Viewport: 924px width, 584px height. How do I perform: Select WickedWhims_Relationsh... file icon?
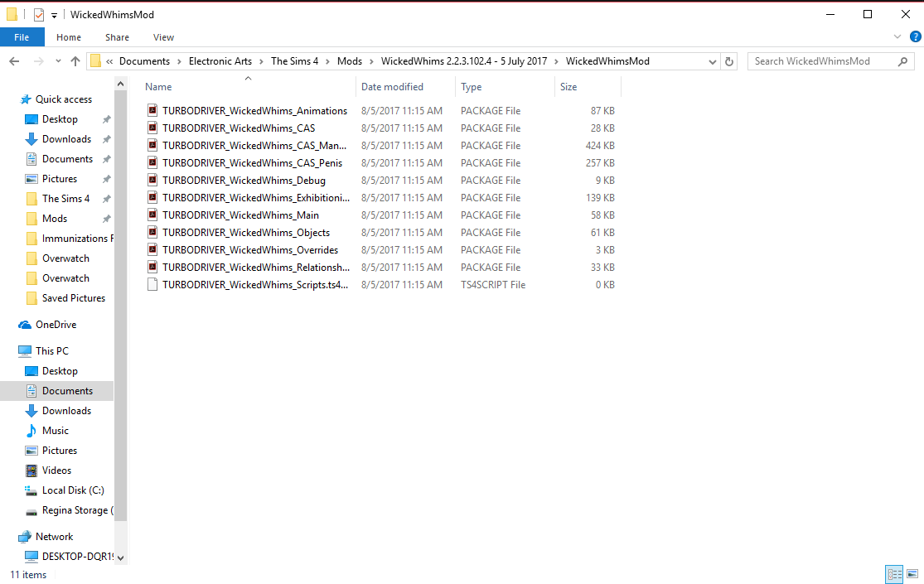coord(152,267)
